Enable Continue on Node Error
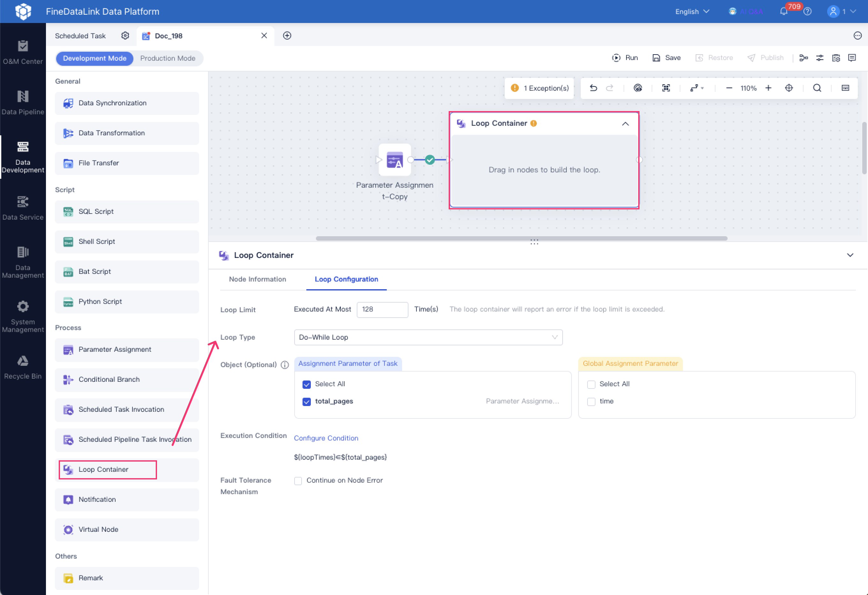The height and width of the screenshot is (595, 868). click(298, 481)
